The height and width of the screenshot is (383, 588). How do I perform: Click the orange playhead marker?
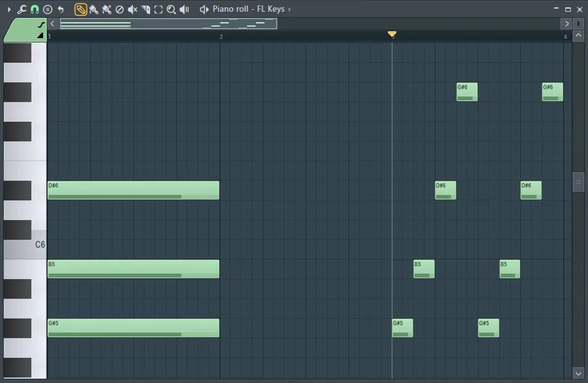[x=392, y=34]
